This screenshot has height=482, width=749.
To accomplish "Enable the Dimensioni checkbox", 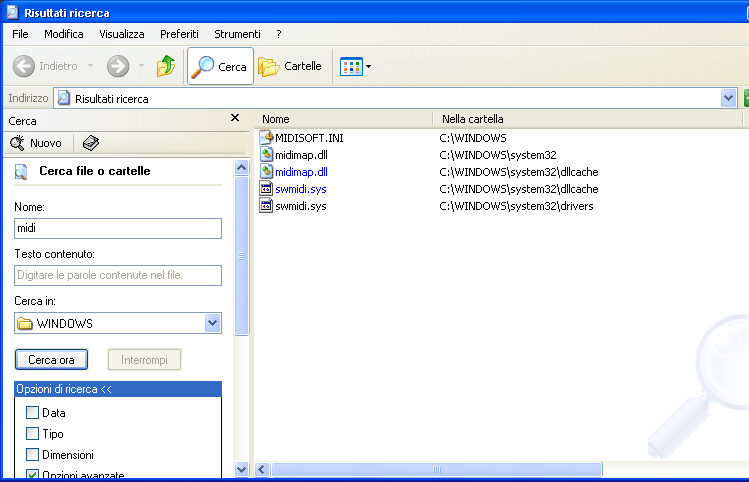I will (32, 454).
